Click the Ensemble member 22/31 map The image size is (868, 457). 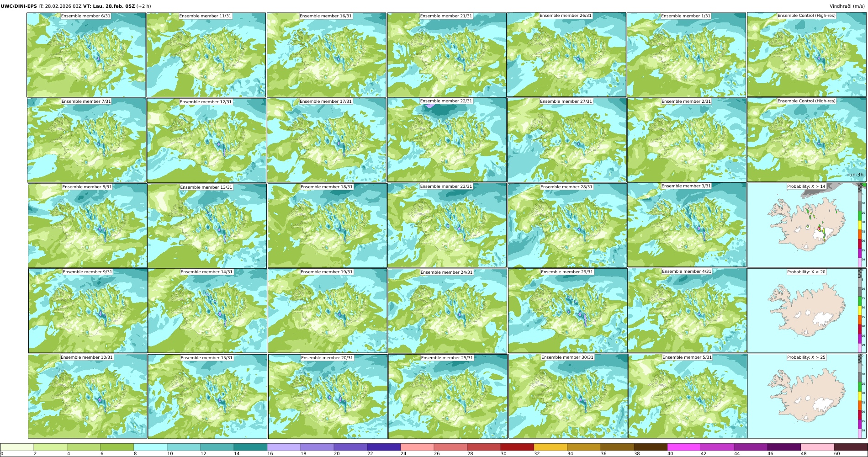(x=447, y=140)
